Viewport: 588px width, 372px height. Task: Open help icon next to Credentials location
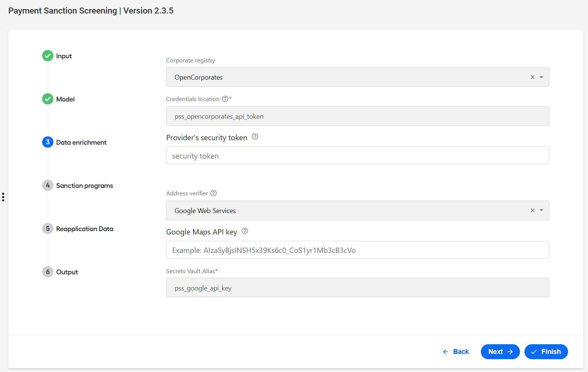tap(225, 99)
